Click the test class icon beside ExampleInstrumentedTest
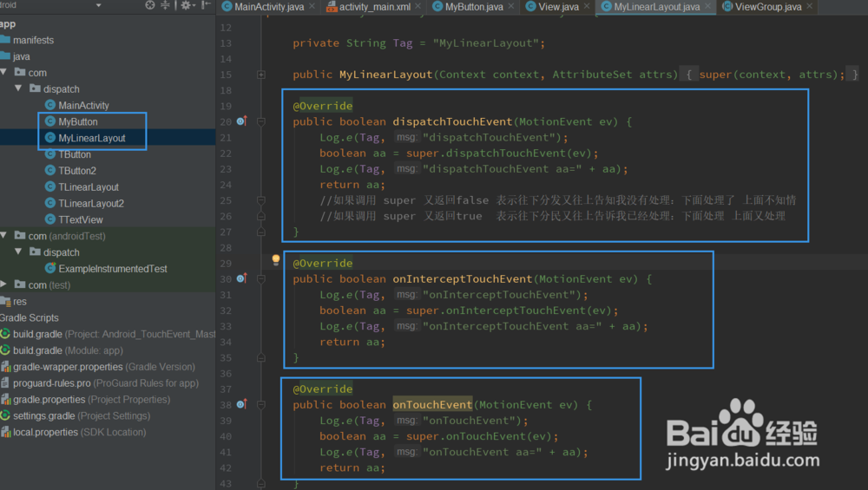Viewport: 868px width, 490px height. (x=49, y=268)
